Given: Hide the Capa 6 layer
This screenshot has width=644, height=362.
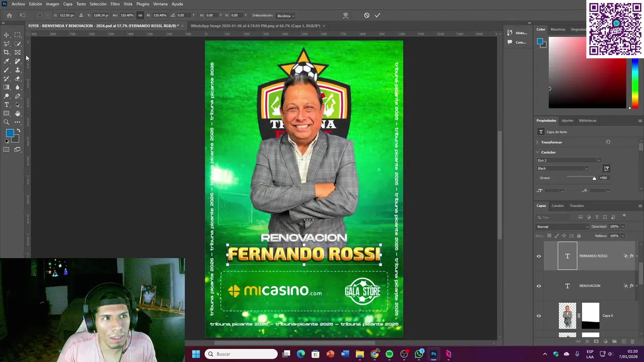Looking at the screenshot, I should (x=539, y=316).
